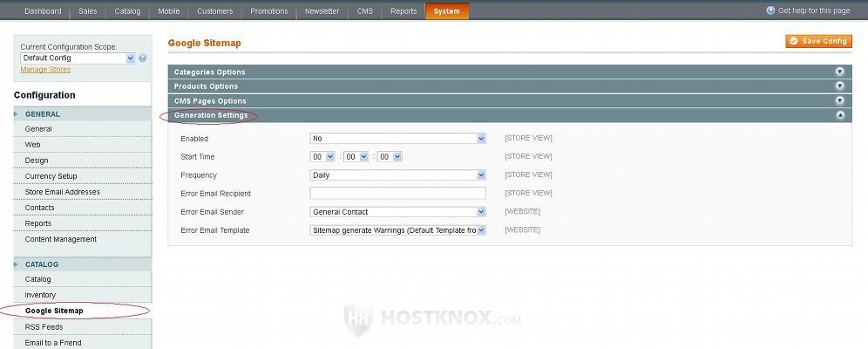Open the Dashboard menu

[x=43, y=11]
